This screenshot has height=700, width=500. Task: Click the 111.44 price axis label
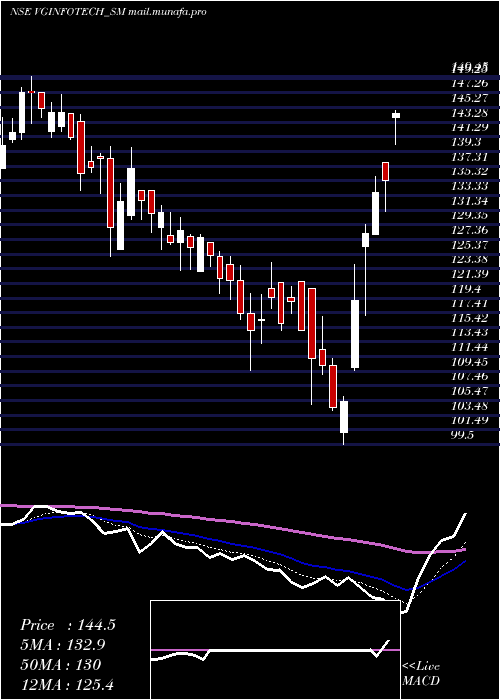tap(470, 348)
